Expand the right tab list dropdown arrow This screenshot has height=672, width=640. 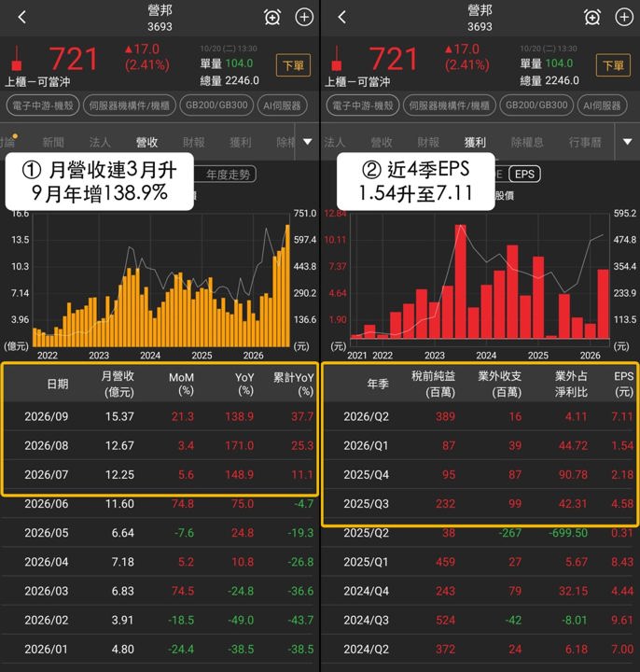click(x=628, y=142)
